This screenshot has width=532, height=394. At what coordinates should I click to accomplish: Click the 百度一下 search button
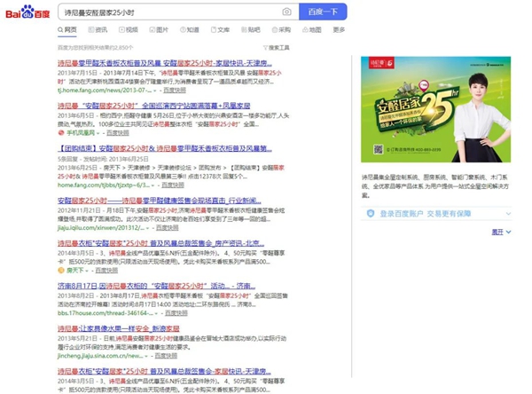coord(323,12)
